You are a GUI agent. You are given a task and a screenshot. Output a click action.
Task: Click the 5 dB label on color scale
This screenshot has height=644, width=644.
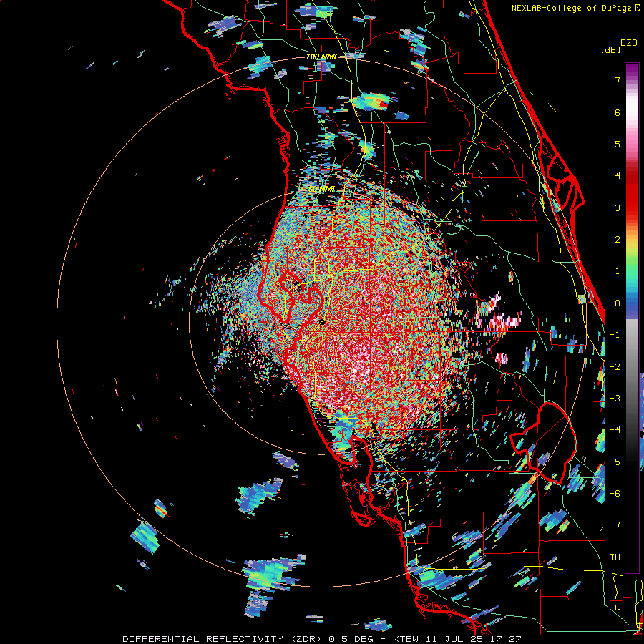[x=618, y=144]
